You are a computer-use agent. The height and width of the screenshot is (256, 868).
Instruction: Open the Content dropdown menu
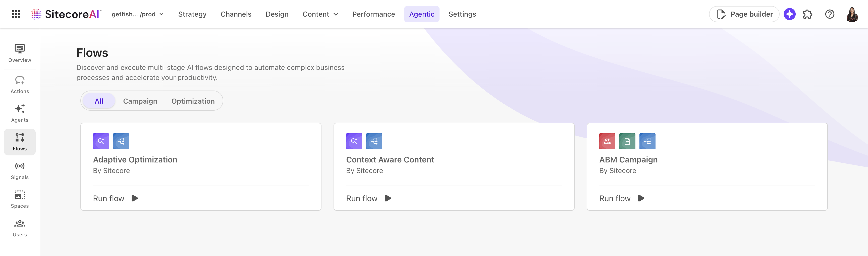click(x=320, y=14)
